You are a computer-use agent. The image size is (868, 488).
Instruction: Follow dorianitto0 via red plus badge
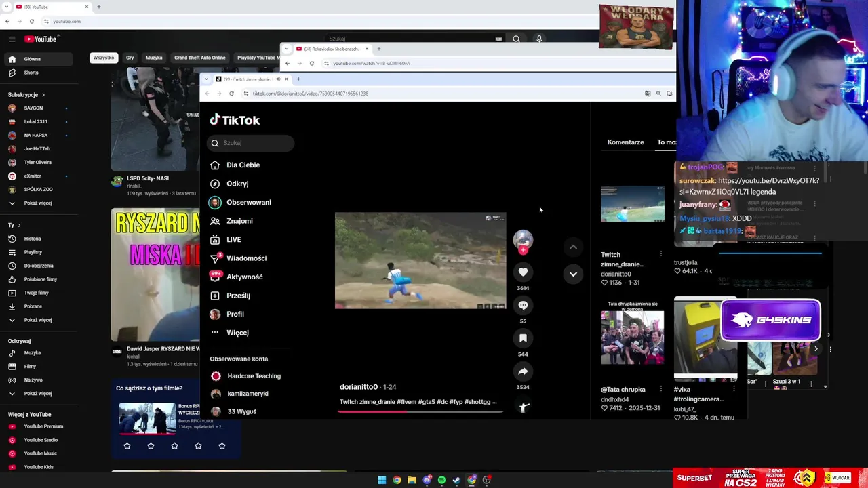point(523,250)
